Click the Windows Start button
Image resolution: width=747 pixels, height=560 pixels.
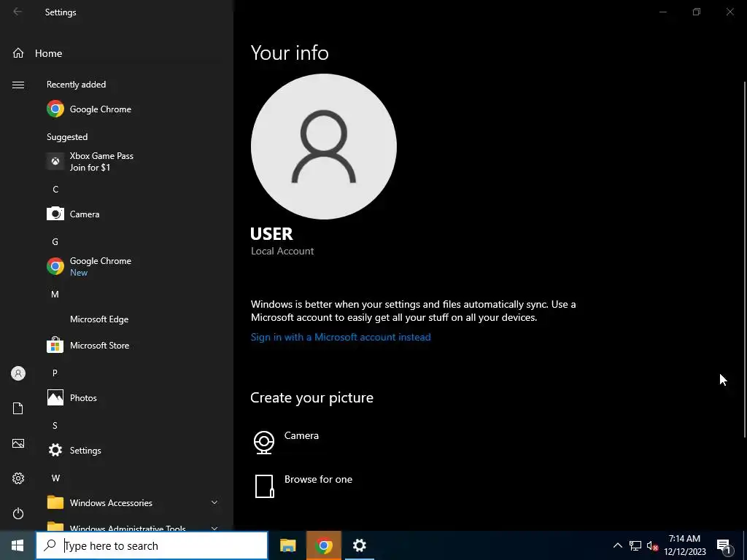18,545
